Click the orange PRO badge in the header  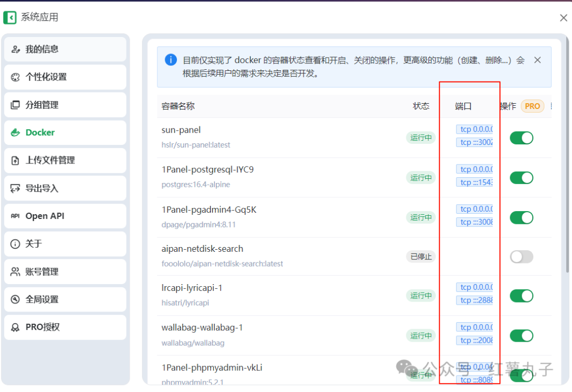click(x=532, y=106)
